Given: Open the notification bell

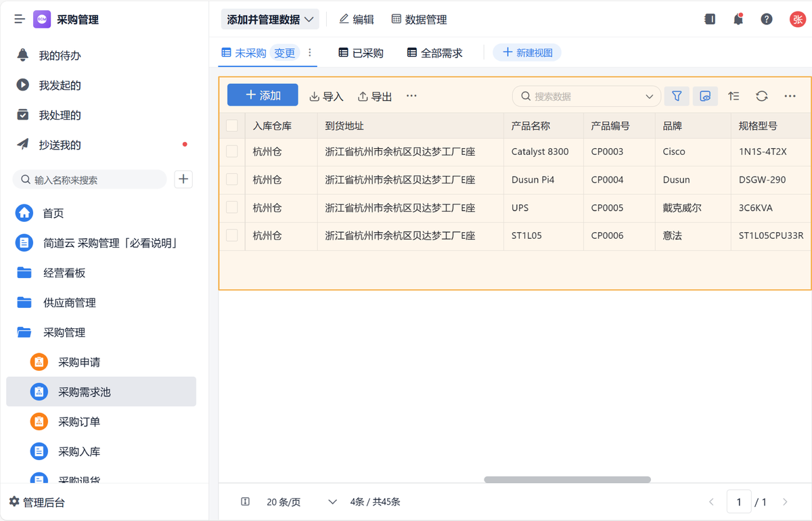Looking at the screenshot, I should coord(738,19).
